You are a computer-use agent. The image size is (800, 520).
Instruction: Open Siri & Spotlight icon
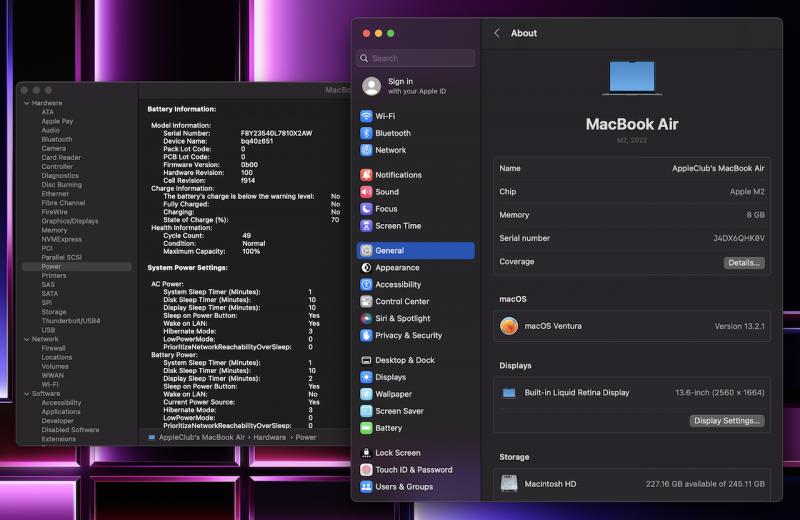[366, 318]
